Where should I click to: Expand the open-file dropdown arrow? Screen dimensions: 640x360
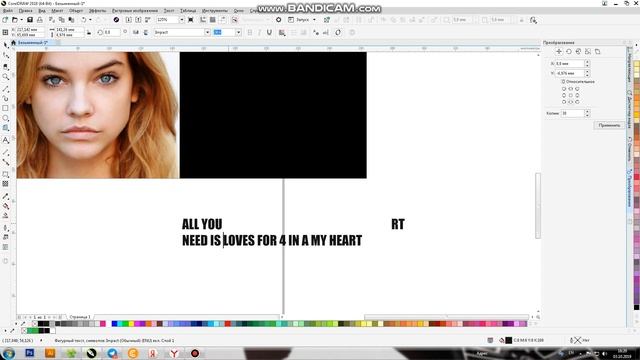(x=21, y=20)
